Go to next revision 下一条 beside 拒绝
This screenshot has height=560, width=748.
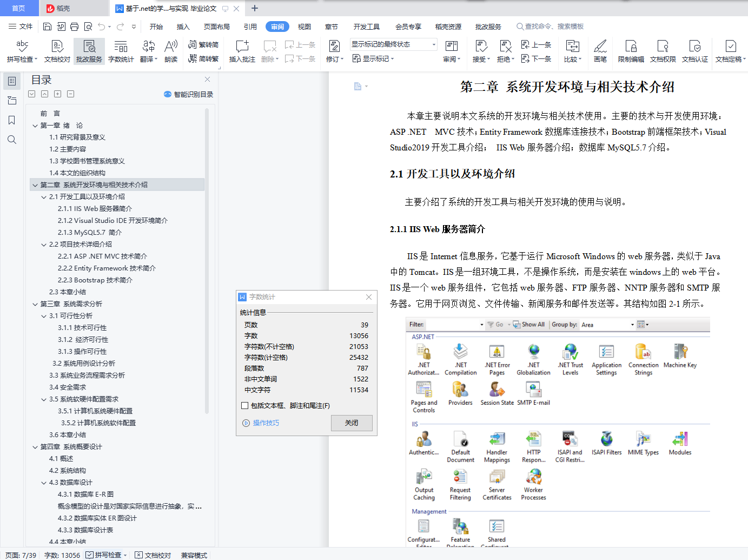(x=536, y=58)
